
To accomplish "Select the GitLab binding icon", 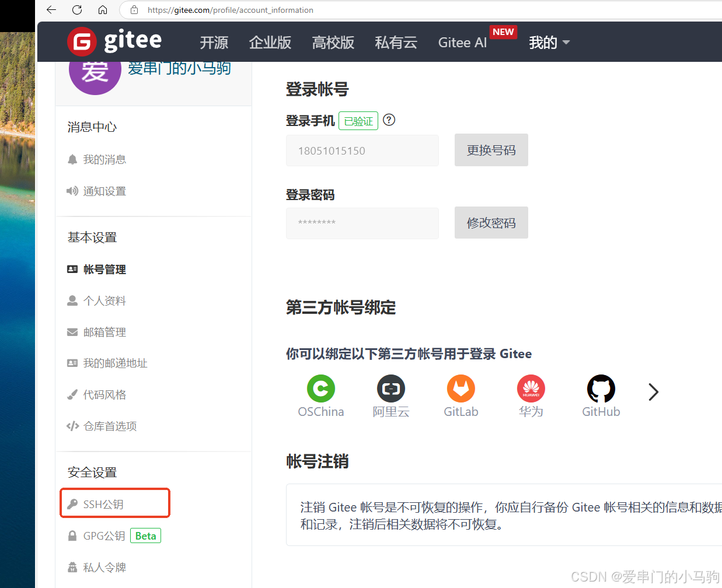I will [461, 388].
